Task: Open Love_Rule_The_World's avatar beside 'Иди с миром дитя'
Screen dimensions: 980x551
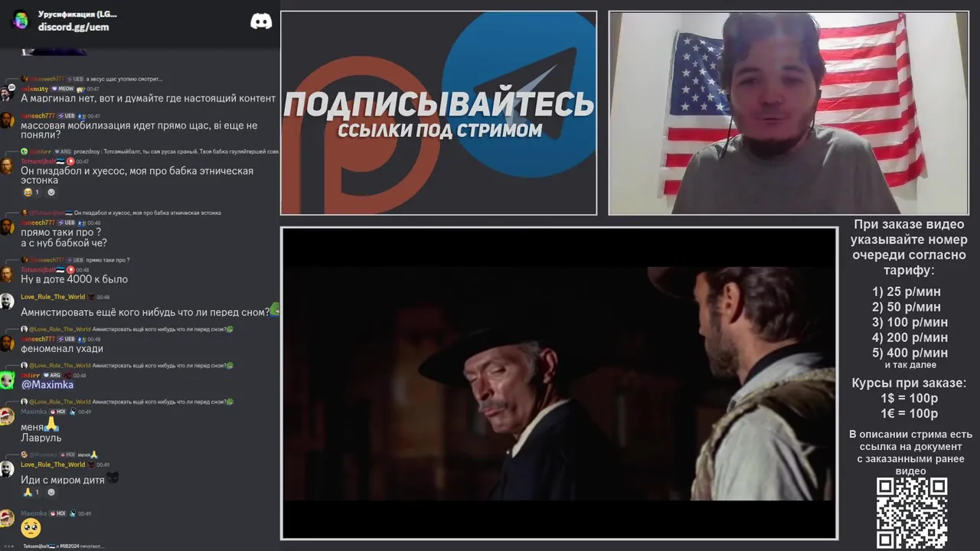Action: (7, 469)
